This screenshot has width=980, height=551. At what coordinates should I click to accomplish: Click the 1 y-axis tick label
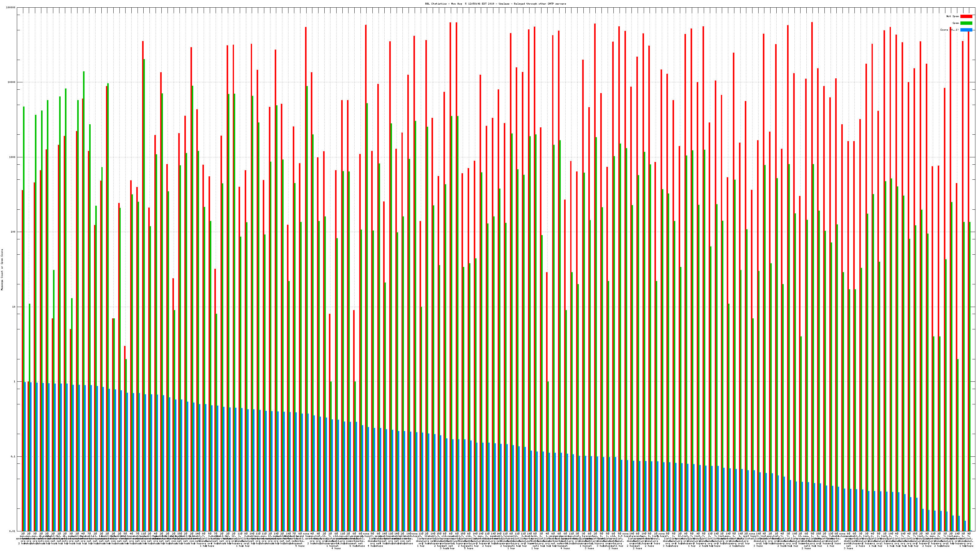coord(15,382)
